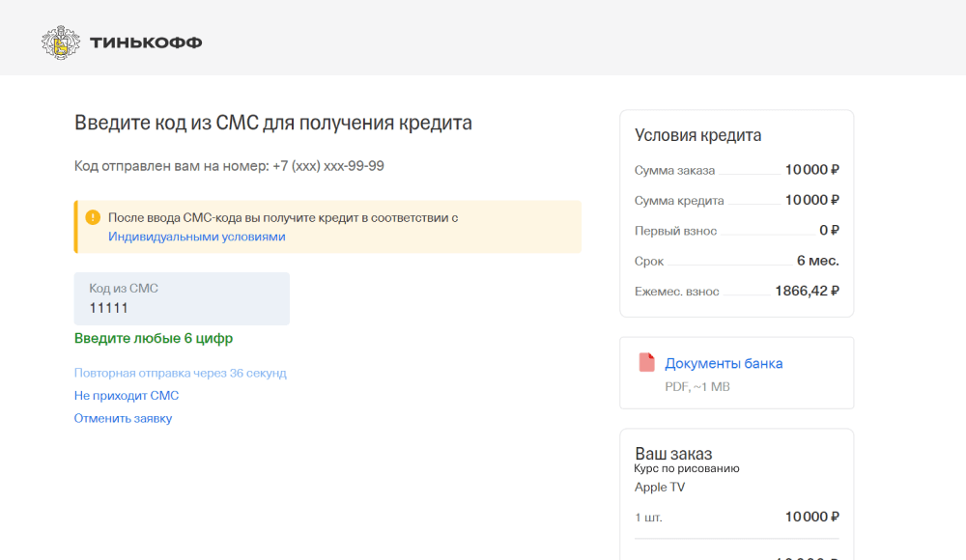Click the Apple TV order item

[659, 487]
